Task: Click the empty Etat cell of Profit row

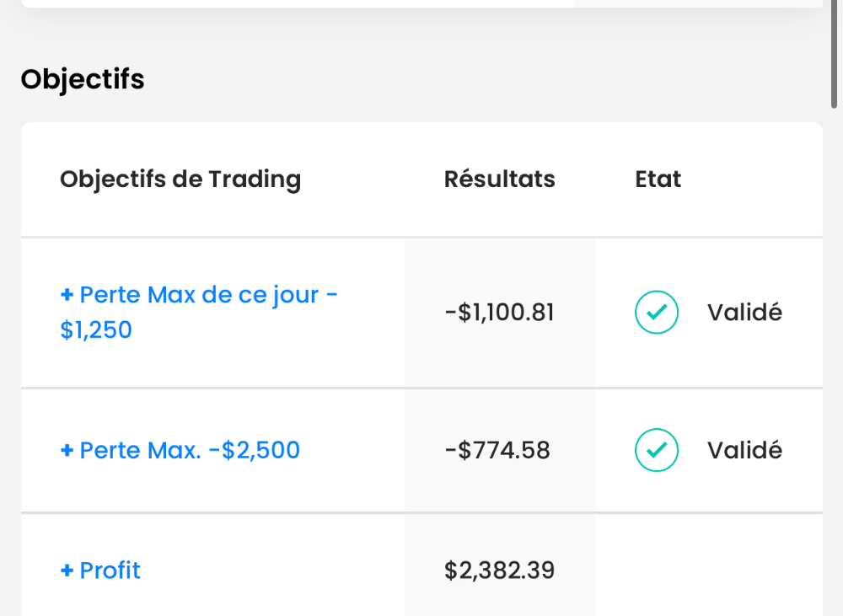Action: click(x=709, y=565)
